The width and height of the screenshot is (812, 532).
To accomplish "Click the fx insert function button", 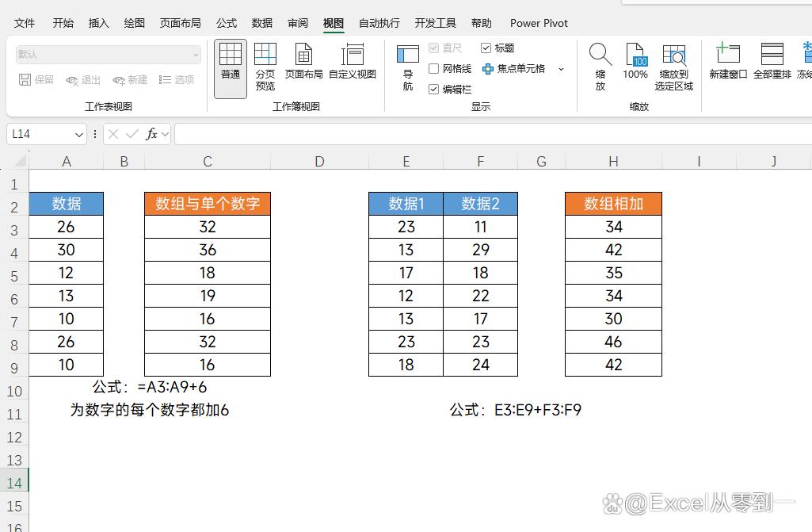I will click(x=151, y=135).
